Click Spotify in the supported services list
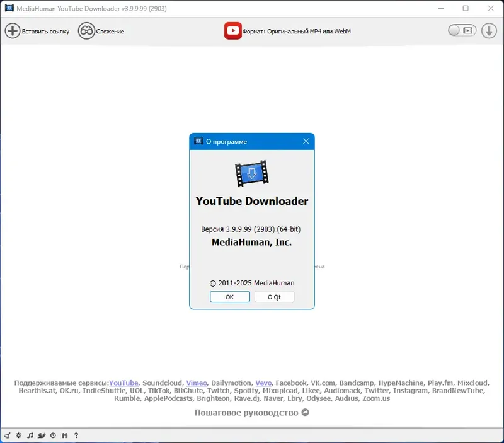The image size is (504, 443). click(x=246, y=391)
